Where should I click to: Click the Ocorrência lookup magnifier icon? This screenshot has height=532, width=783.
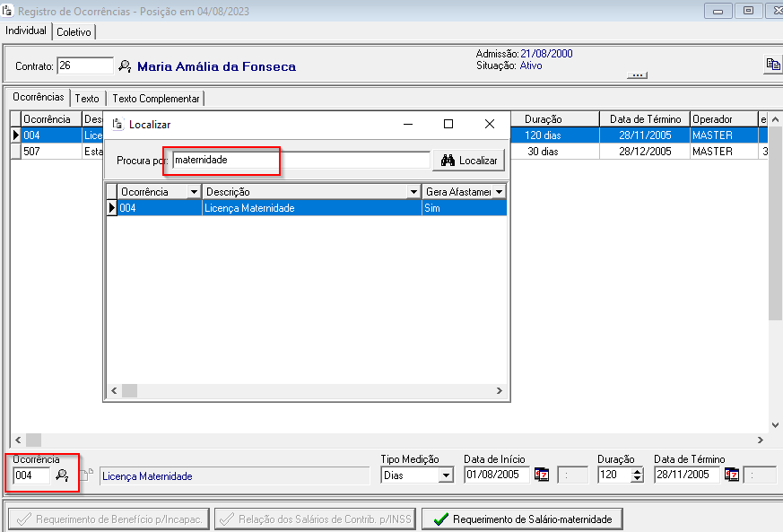(62, 475)
